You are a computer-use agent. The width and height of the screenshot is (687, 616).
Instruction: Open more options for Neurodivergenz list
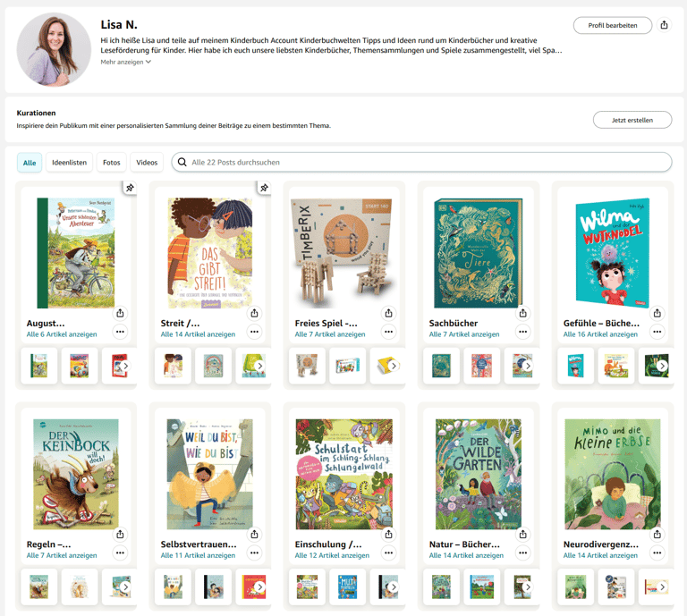pyautogui.click(x=657, y=553)
